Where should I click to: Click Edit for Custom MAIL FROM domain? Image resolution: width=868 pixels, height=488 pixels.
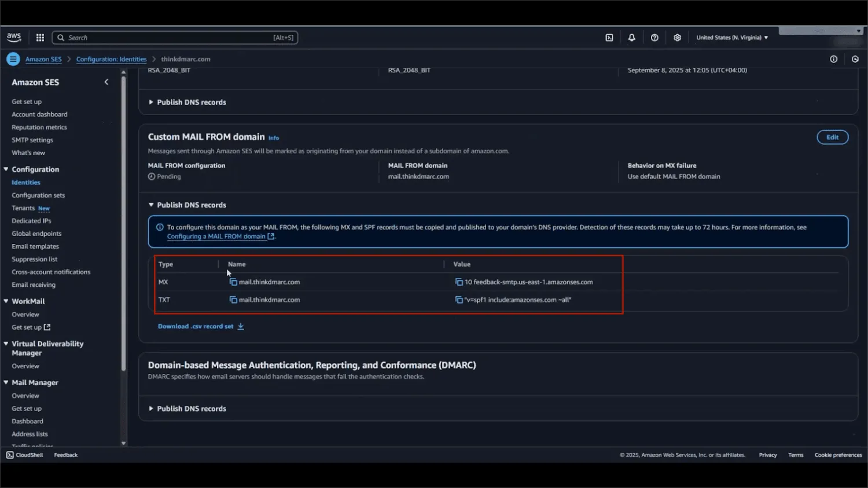coord(833,137)
